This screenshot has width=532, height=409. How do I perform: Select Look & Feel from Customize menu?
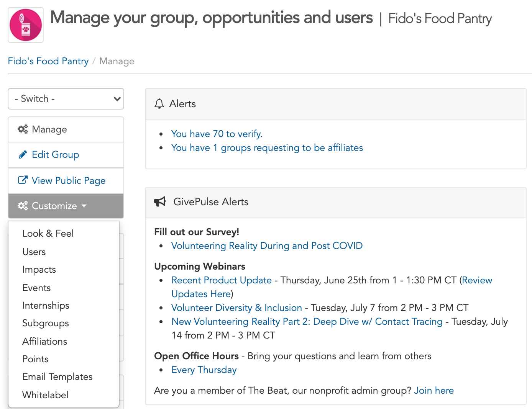point(48,234)
